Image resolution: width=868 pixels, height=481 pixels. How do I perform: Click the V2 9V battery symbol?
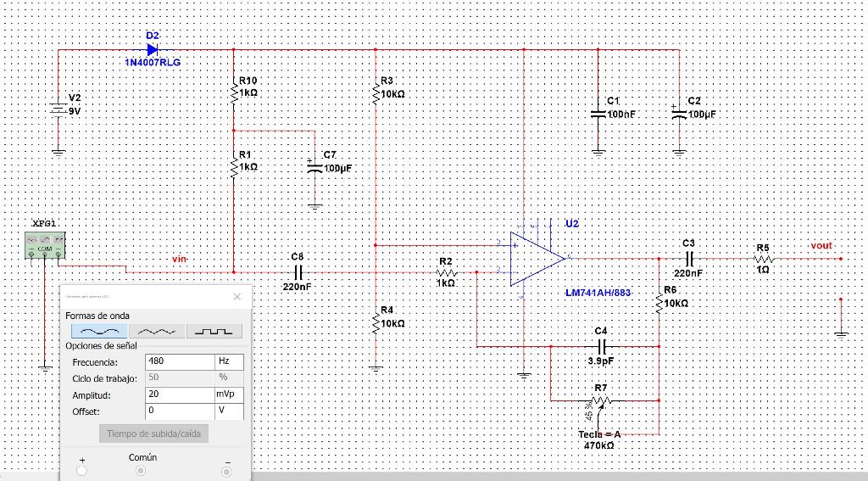(58, 109)
